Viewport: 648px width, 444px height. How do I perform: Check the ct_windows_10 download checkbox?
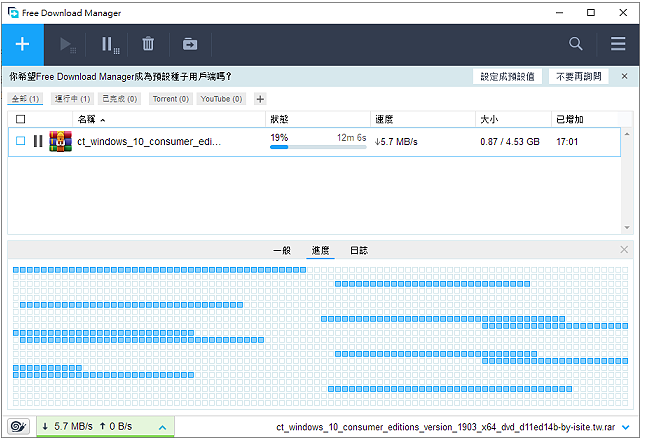(21, 141)
